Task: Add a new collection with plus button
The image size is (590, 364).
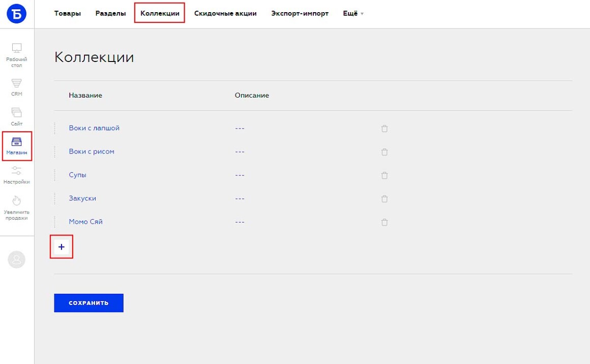Action: pos(62,247)
